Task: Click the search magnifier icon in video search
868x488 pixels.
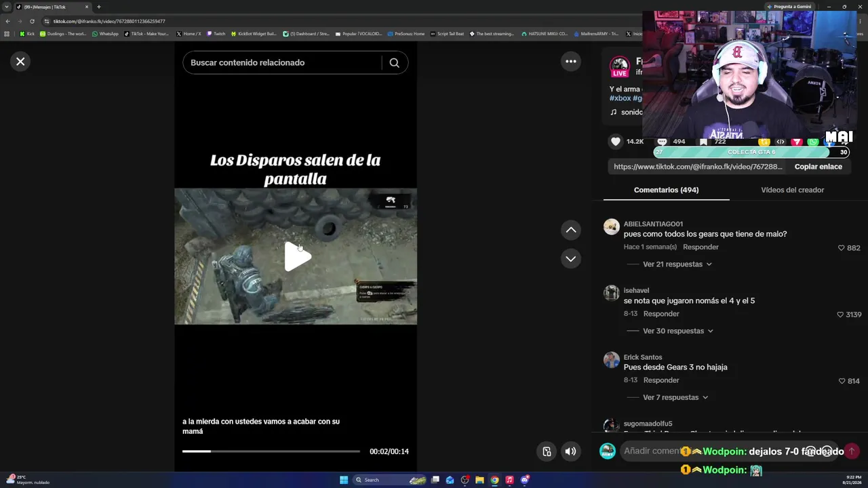Action: coord(394,62)
